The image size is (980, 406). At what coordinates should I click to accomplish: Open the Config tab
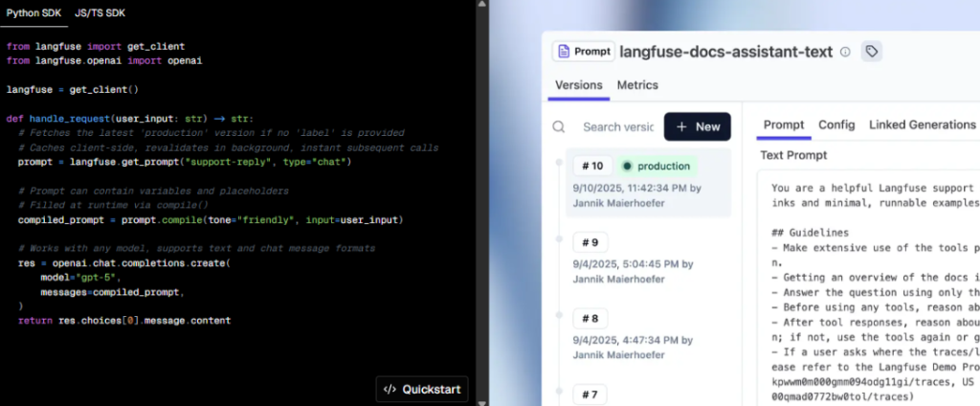[x=836, y=124]
